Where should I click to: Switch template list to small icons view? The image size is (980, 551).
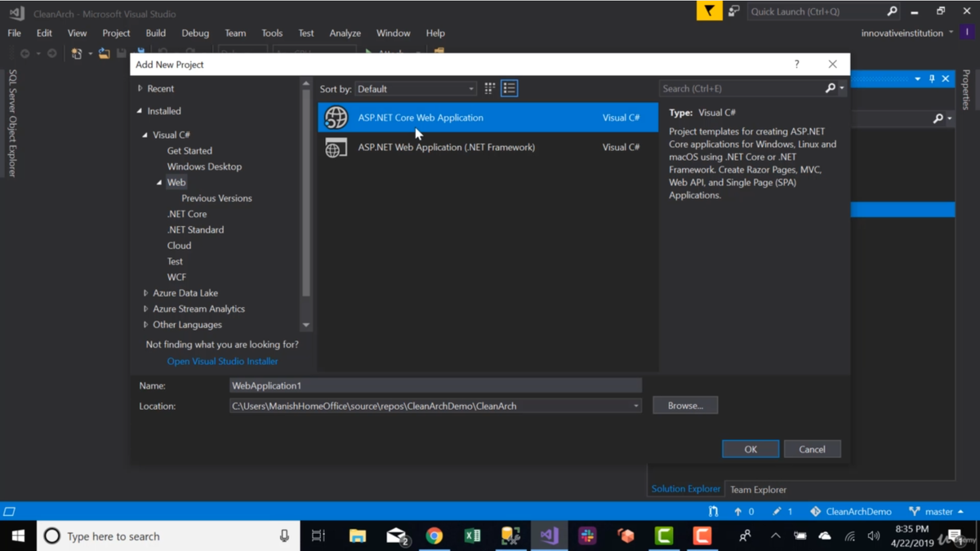pyautogui.click(x=490, y=88)
